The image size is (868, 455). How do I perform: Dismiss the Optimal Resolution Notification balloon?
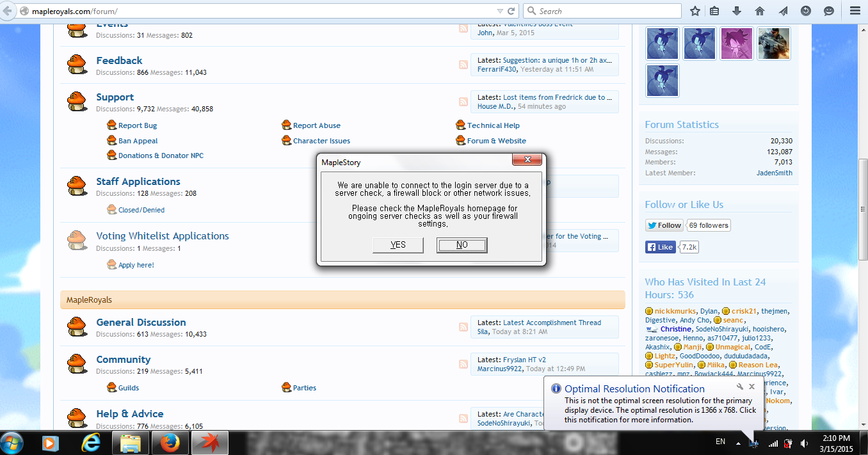[751, 387]
